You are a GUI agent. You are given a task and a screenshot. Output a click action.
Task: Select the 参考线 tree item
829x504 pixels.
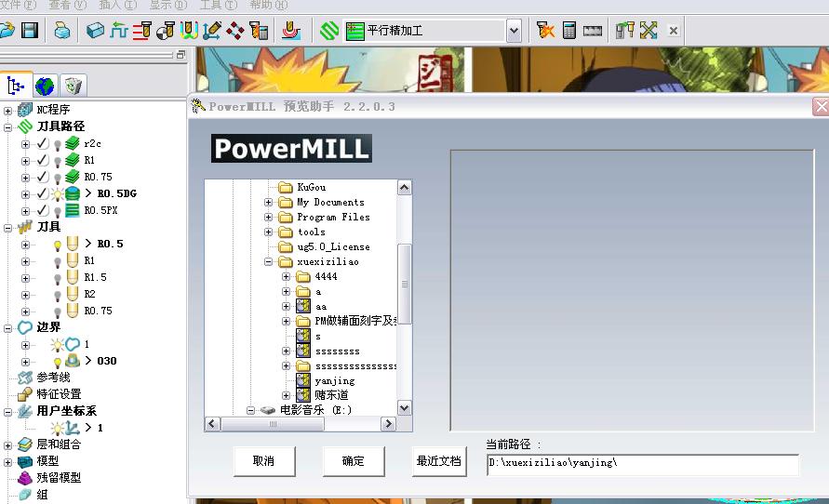(53, 378)
